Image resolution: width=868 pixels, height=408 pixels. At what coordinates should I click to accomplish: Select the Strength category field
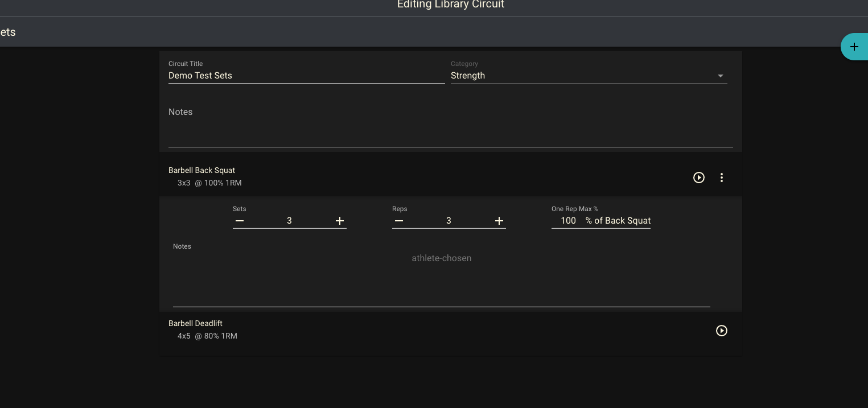581,76
